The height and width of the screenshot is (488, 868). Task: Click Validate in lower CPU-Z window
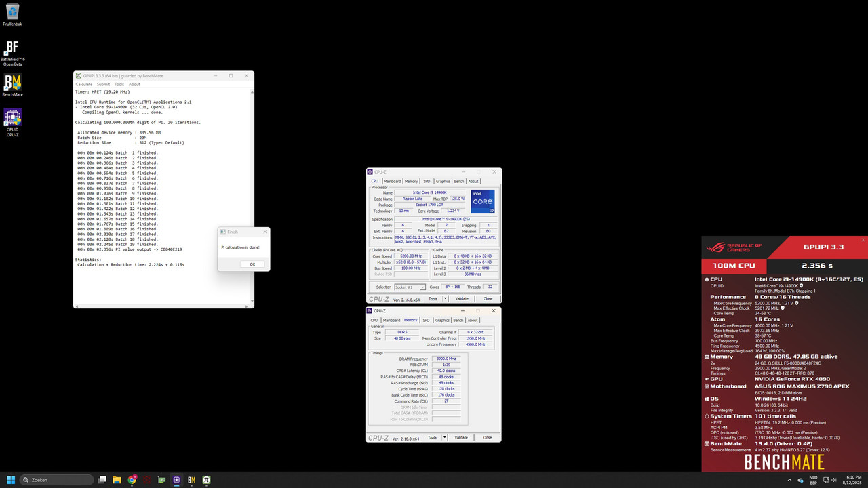[x=461, y=437]
